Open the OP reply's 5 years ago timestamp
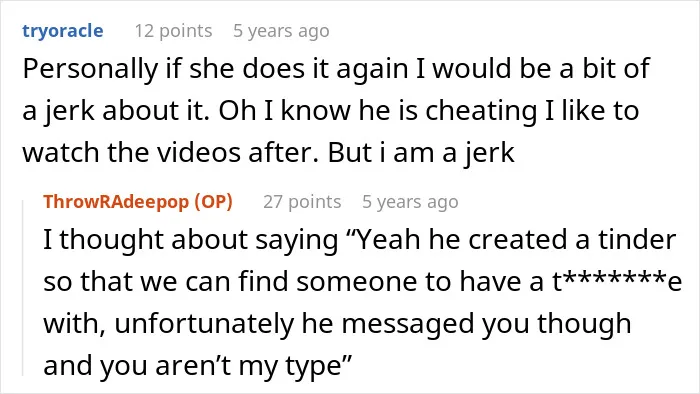 410,202
